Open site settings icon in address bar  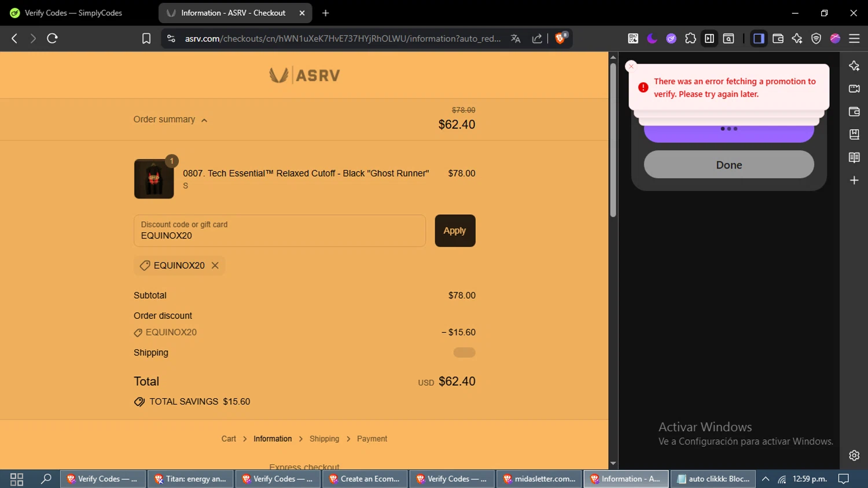click(x=171, y=38)
